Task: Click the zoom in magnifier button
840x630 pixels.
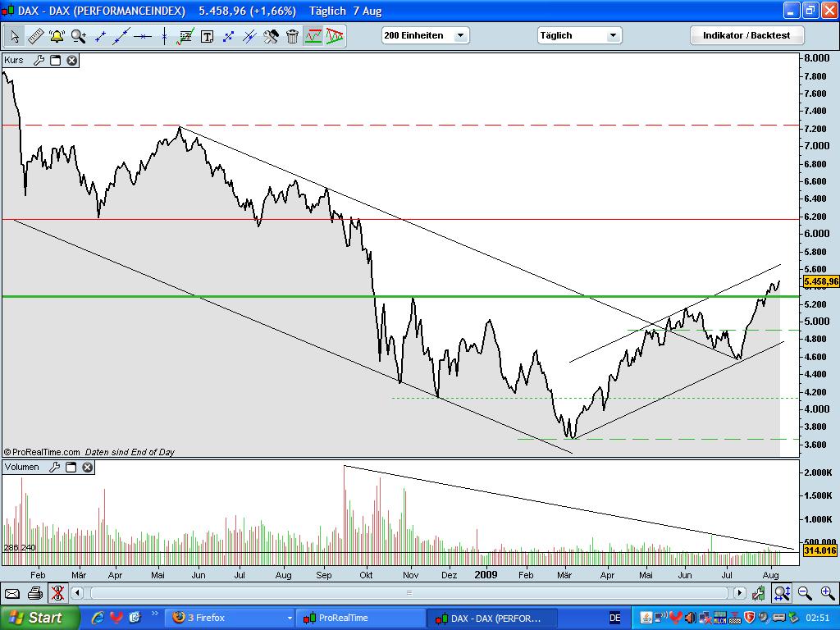Action: (x=828, y=592)
